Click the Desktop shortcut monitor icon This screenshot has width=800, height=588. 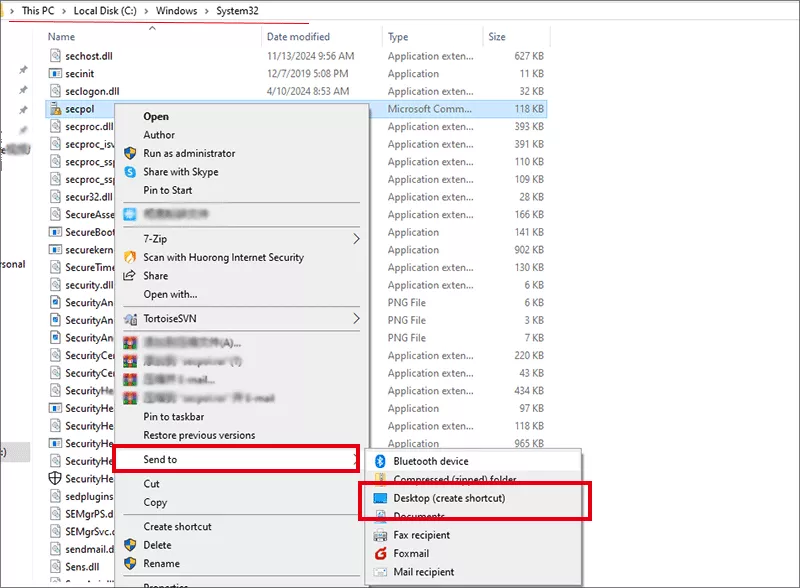pyautogui.click(x=380, y=498)
